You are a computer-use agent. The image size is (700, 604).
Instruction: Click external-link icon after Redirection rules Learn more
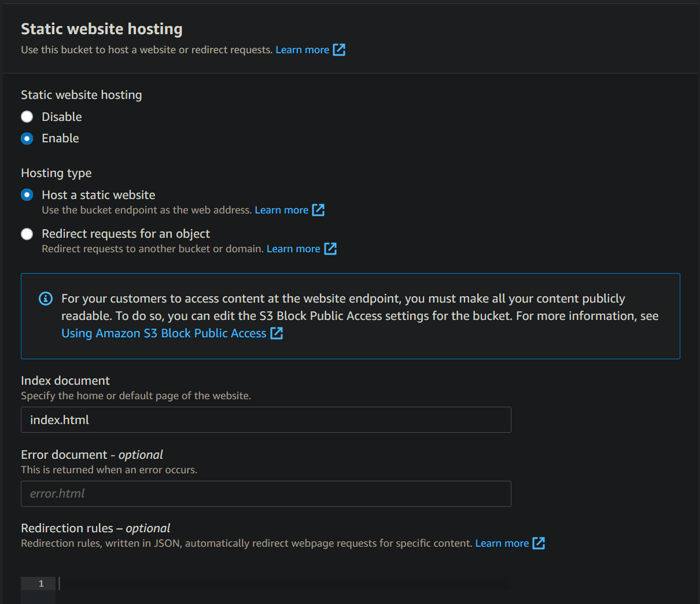539,543
